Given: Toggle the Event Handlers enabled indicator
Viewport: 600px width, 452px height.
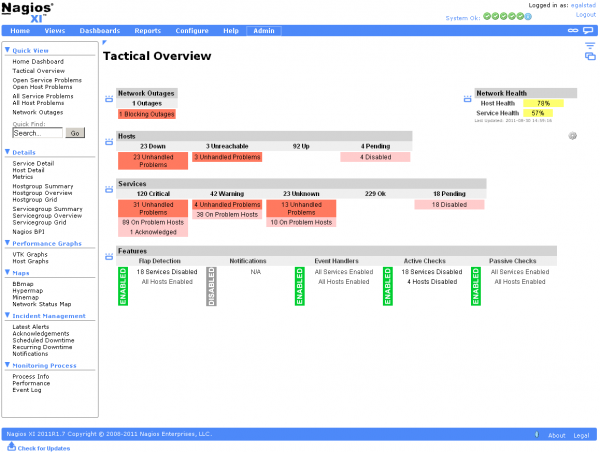Looking at the screenshot, I should [299, 285].
